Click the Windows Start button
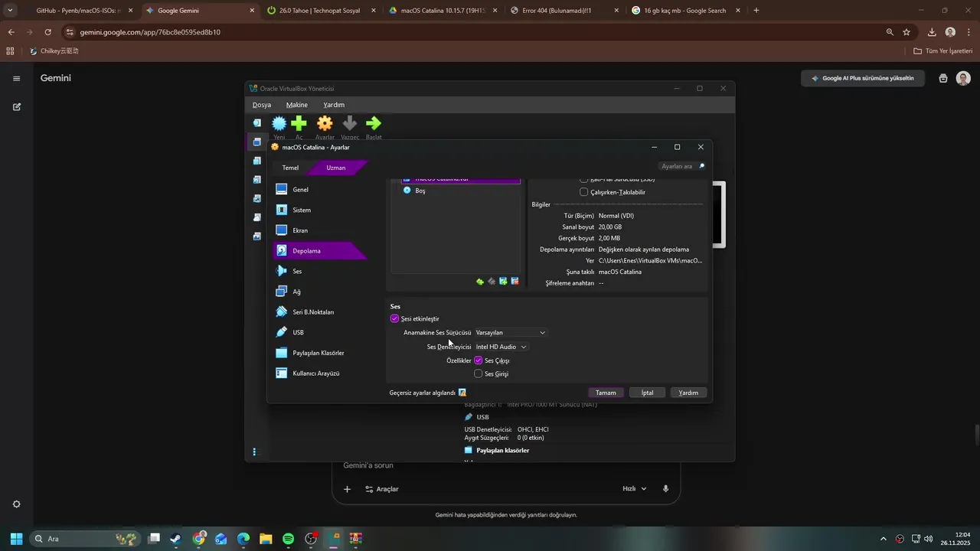This screenshot has width=980, height=551. click(16, 539)
